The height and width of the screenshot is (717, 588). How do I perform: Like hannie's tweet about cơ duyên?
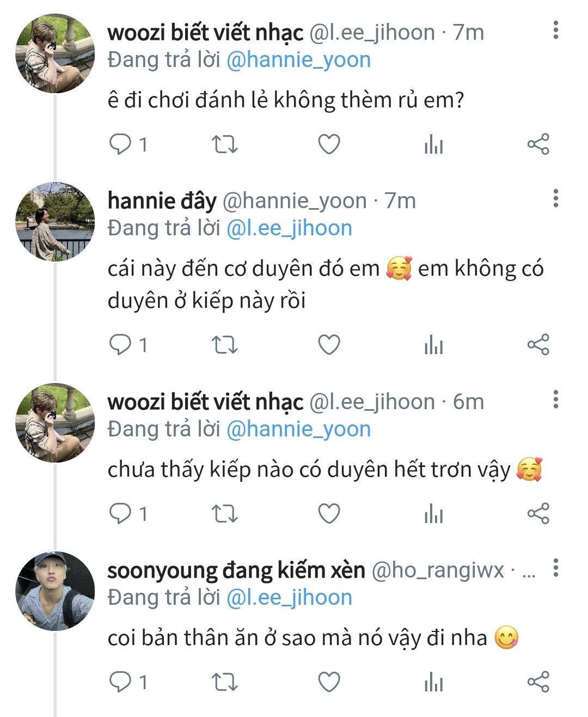point(329,345)
